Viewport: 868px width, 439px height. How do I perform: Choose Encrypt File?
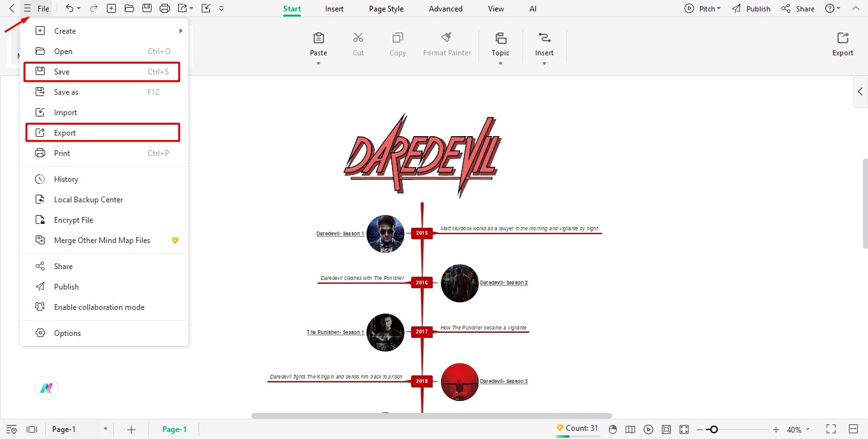[x=104, y=219]
